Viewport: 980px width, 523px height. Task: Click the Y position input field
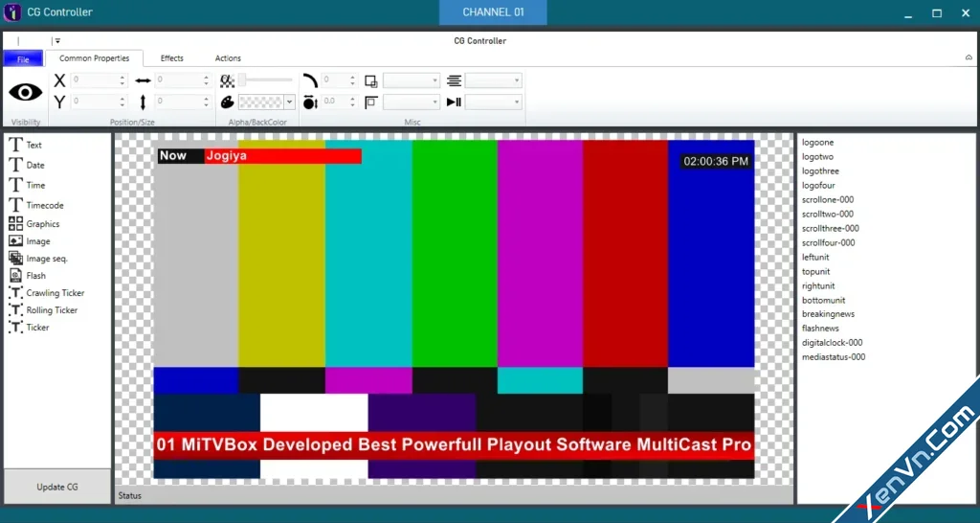(100, 102)
